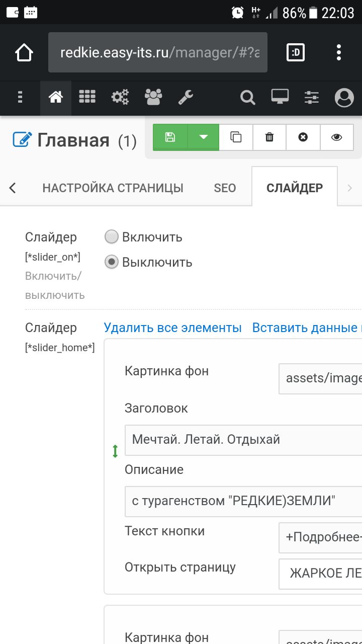
Task: Open the elements grid icon
Action: click(87, 97)
